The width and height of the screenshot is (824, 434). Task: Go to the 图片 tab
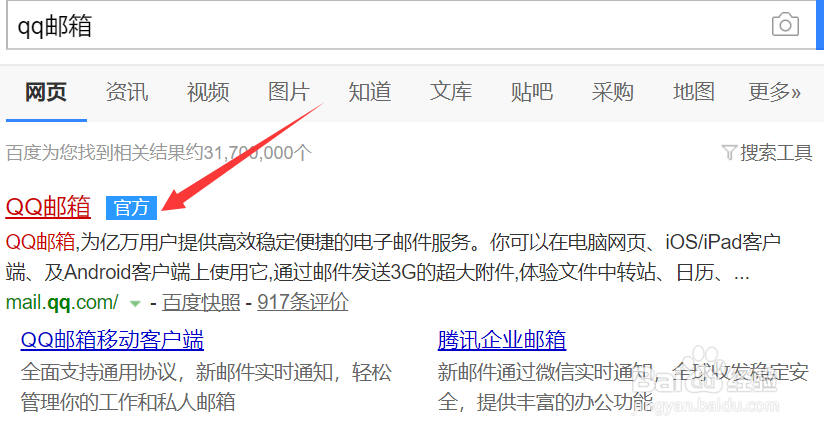tap(289, 92)
